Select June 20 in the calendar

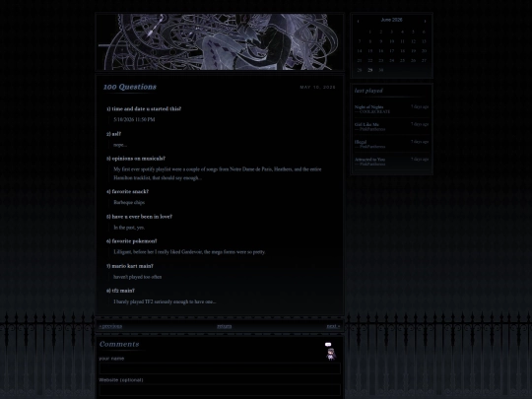coord(424,51)
